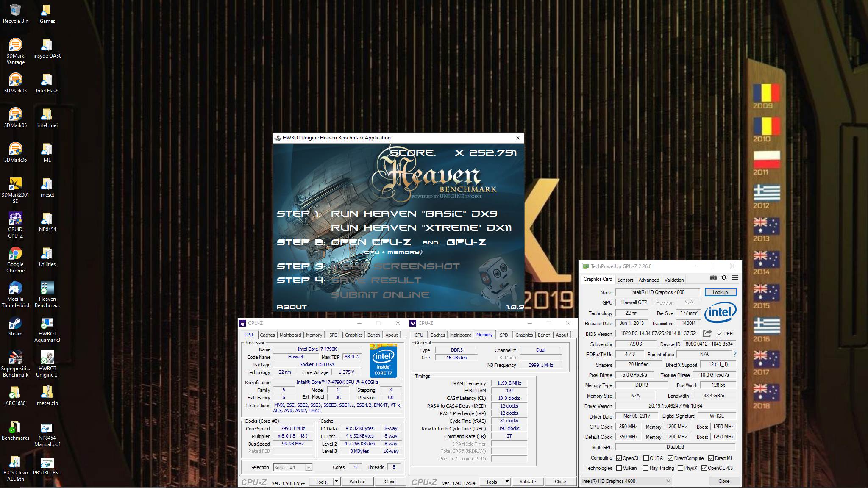Launch 3DMark05 desktop shortcut

[x=16, y=118]
